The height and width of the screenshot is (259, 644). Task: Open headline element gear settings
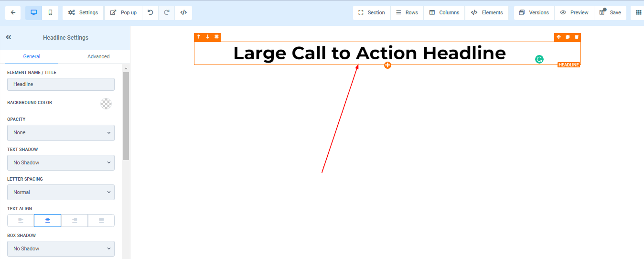tap(216, 37)
